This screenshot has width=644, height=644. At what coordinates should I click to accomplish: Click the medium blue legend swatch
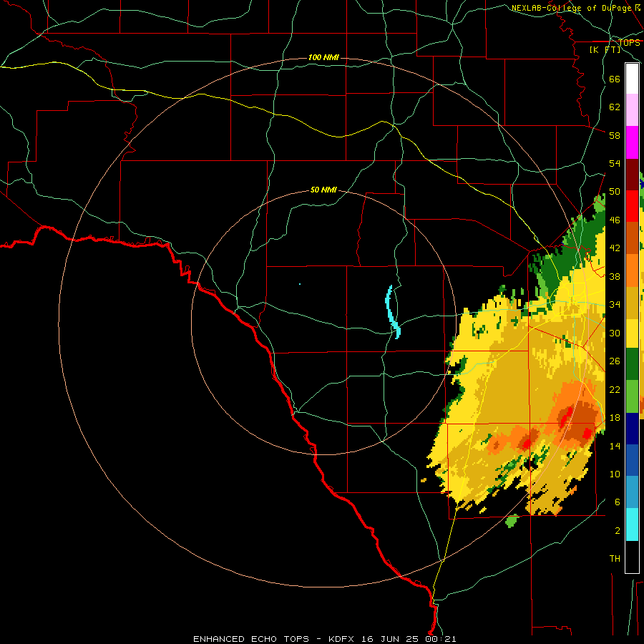pos(632,460)
